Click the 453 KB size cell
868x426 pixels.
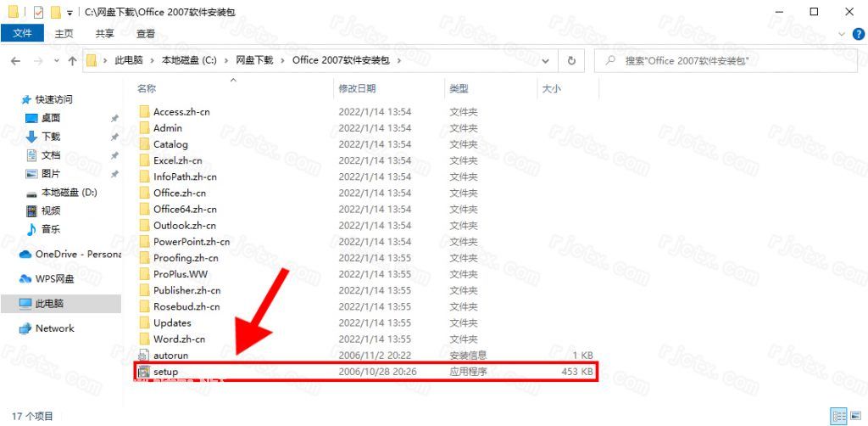pyautogui.click(x=577, y=372)
